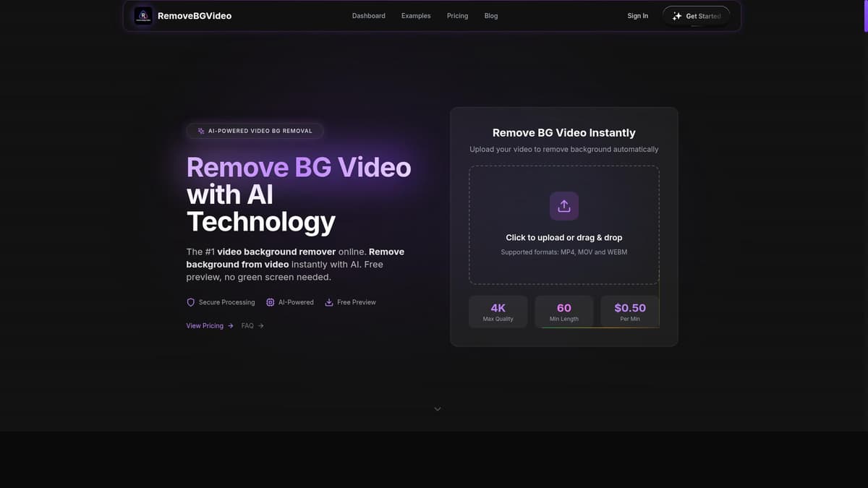Click the Sign In link
This screenshot has width=868, height=488.
tap(637, 15)
